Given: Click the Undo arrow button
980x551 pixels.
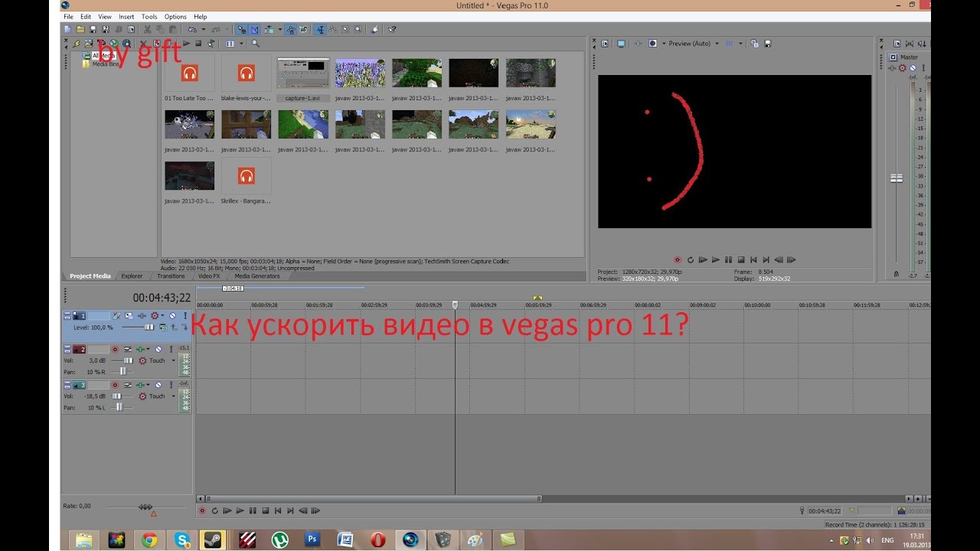Looking at the screenshot, I should tap(191, 30).
